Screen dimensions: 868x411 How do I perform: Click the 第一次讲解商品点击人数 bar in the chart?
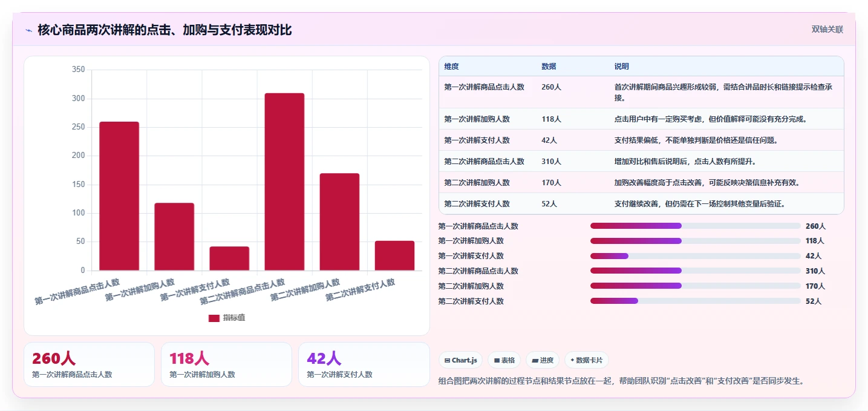(119, 196)
